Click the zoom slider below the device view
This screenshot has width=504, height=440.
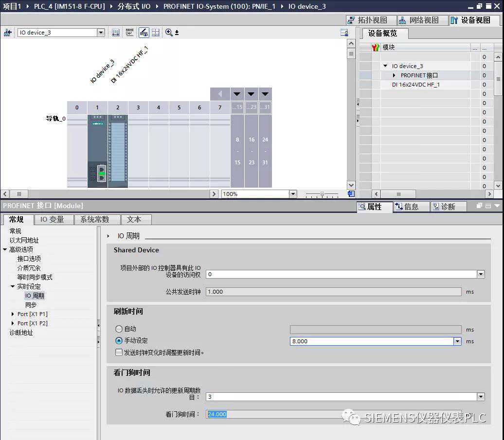pos(322,194)
